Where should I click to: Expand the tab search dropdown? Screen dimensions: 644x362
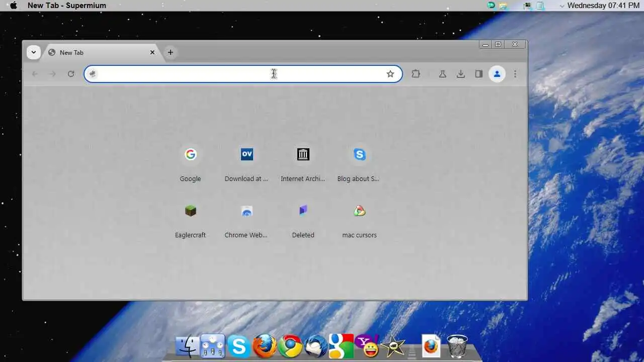[x=34, y=52]
